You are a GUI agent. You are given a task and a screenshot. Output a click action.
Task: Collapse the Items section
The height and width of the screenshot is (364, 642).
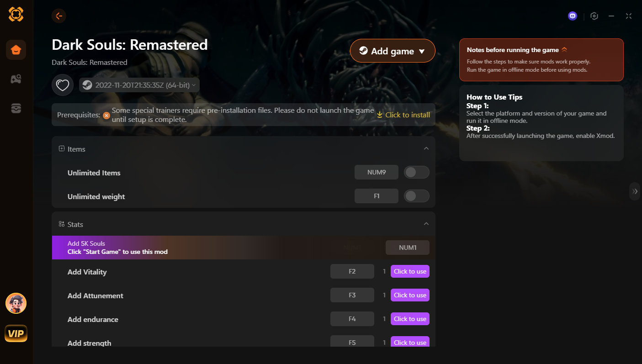(426, 148)
